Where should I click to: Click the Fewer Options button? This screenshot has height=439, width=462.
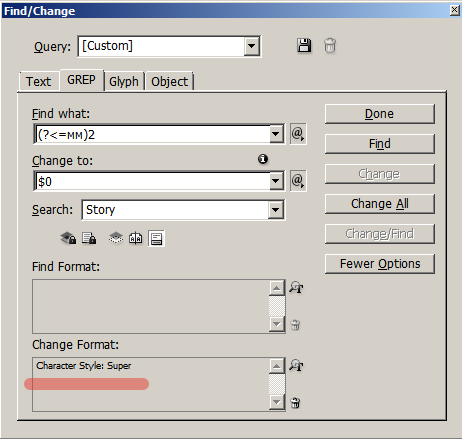[380, 264]
